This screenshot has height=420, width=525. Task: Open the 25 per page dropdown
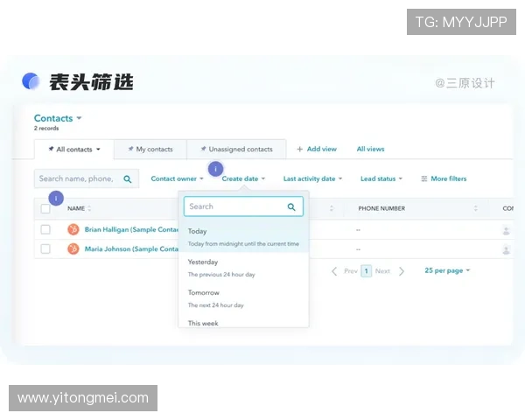point(447,270)
